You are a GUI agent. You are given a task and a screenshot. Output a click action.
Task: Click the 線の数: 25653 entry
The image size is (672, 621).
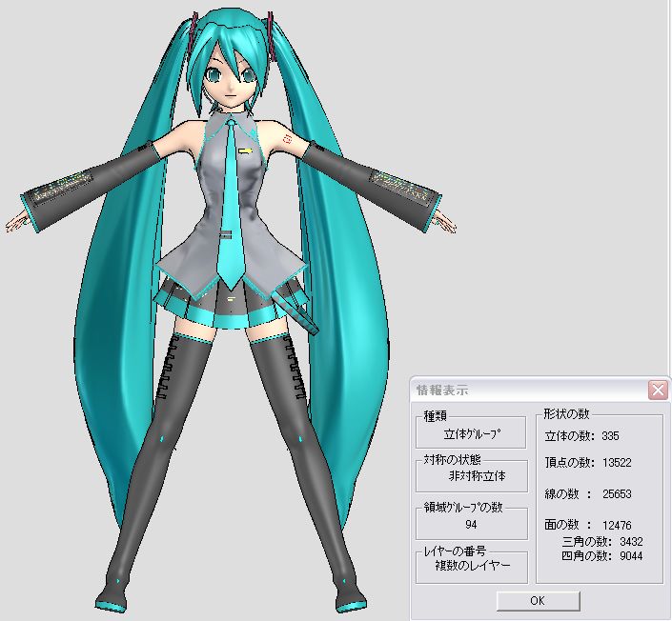point(588,493)
